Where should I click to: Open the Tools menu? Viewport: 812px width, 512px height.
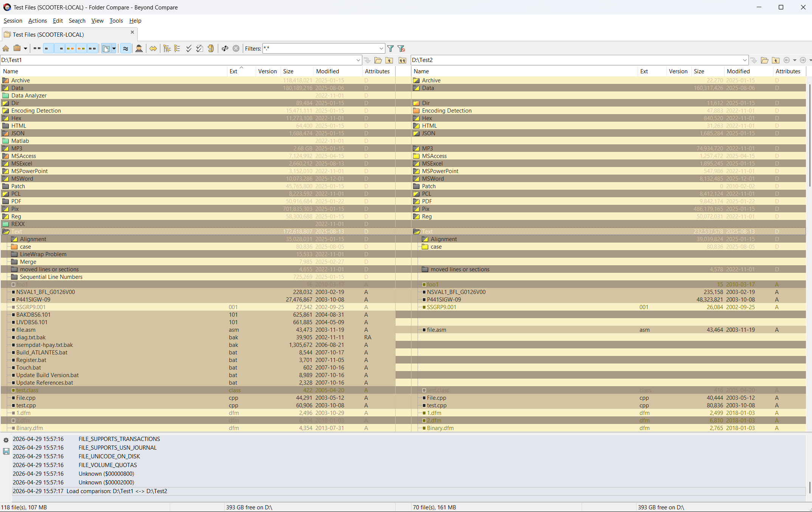pos(116,21)
